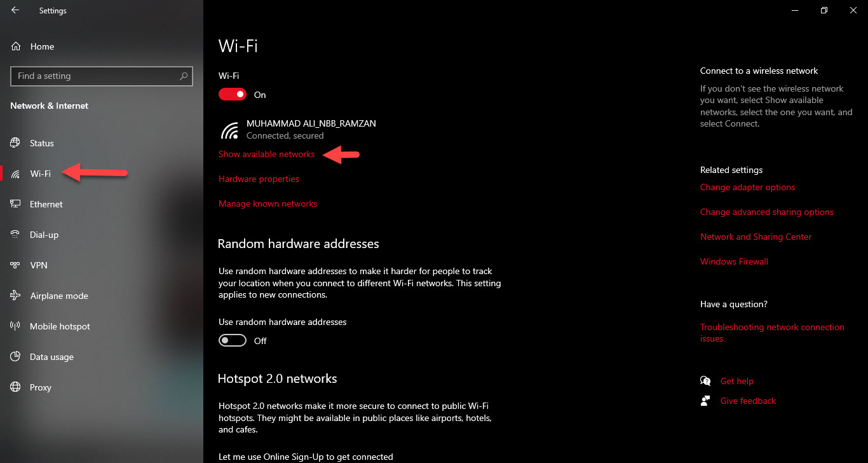Screen dimensions: 868x463
Task: Open Change adapter options link
Action: point(747,188)
